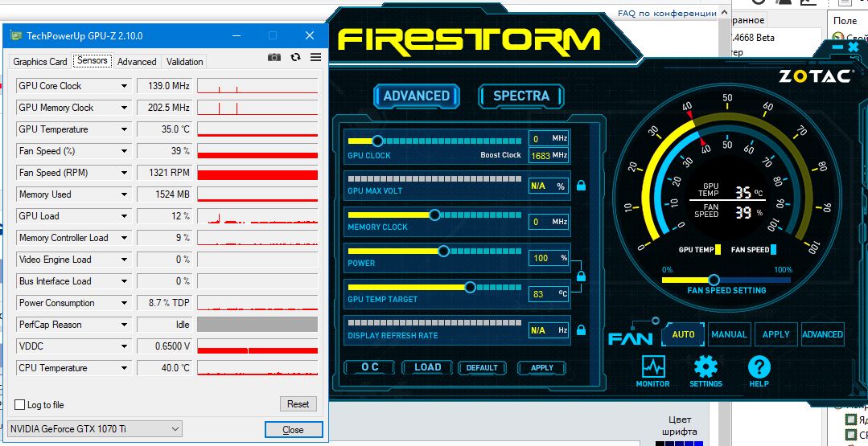Expand Bus Interface Load dropdown
Image resolution: width=868 pixels, height=446 pixels.
pyautogui.click(x=124, y=281)
